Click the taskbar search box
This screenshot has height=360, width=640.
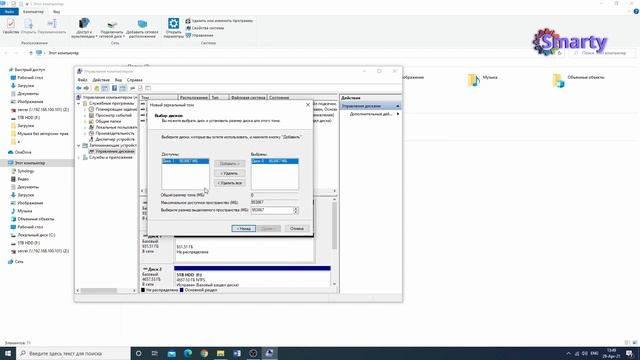(73, 353)
